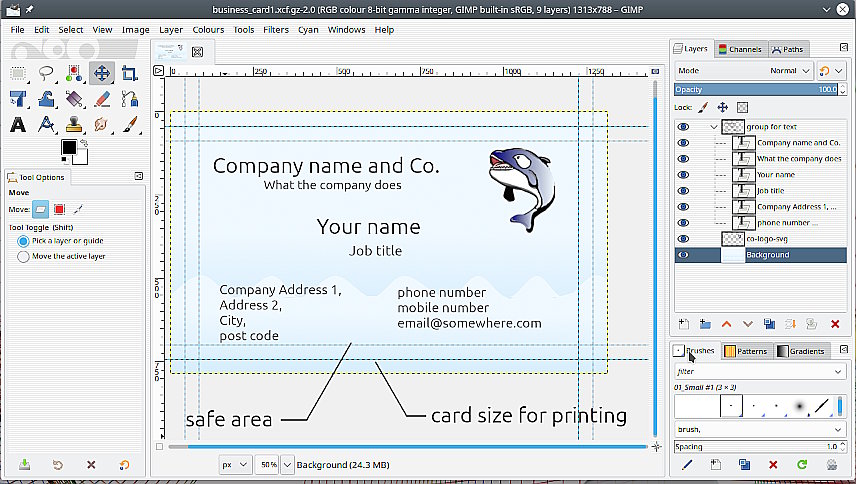Refresh the brushes list
This screenshot has height=484, width=856.
tap(802, 465)
